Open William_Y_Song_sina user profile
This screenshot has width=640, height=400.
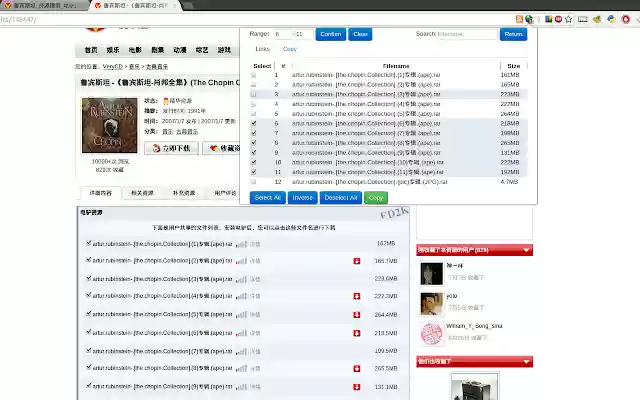click(474, 326)
